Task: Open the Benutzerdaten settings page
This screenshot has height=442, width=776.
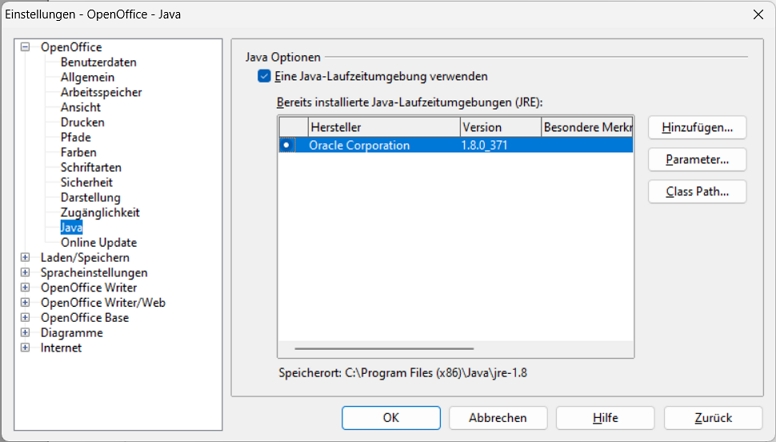Action: coord(98,62)
